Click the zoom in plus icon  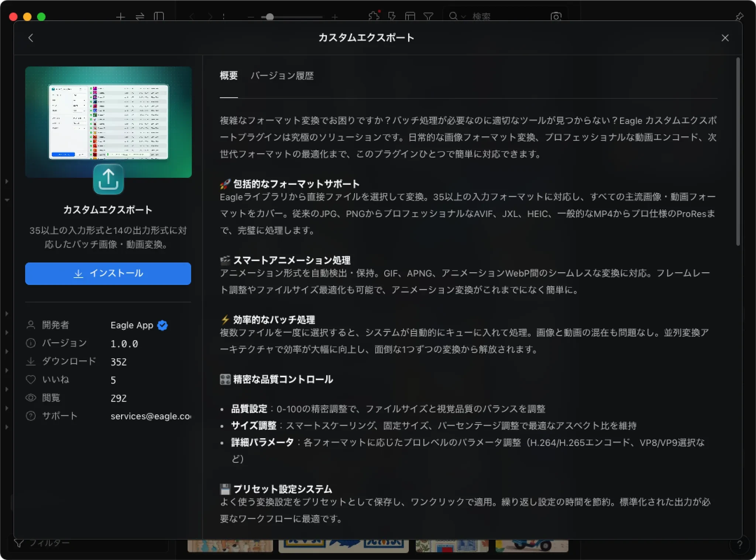334,17
